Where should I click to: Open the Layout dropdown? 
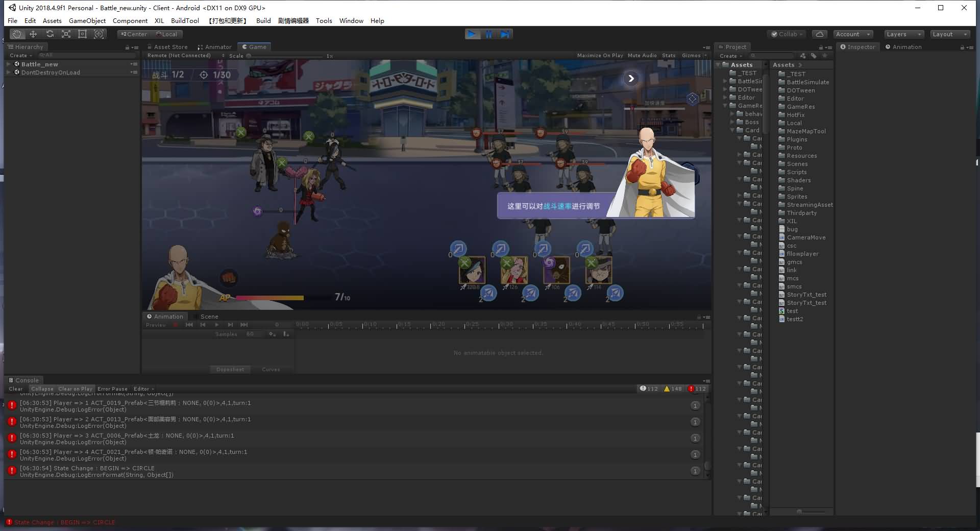click(949, 34)
